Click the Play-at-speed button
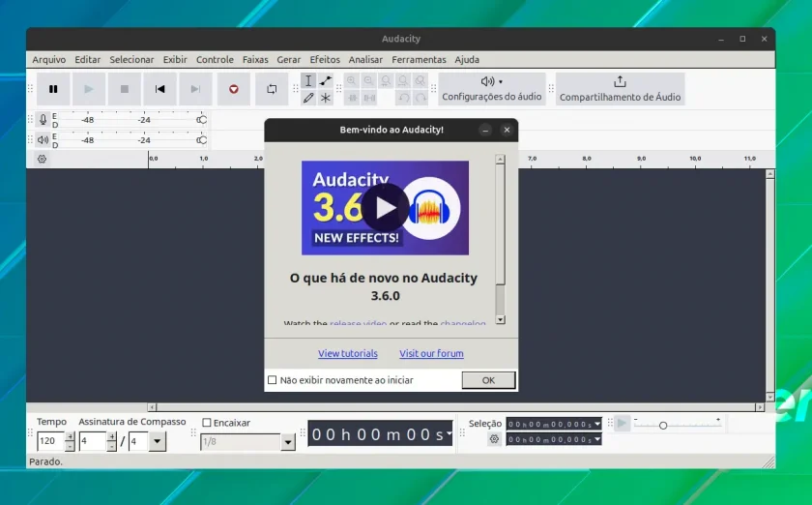The image size is (812, 505). click(x=622, y=424)
